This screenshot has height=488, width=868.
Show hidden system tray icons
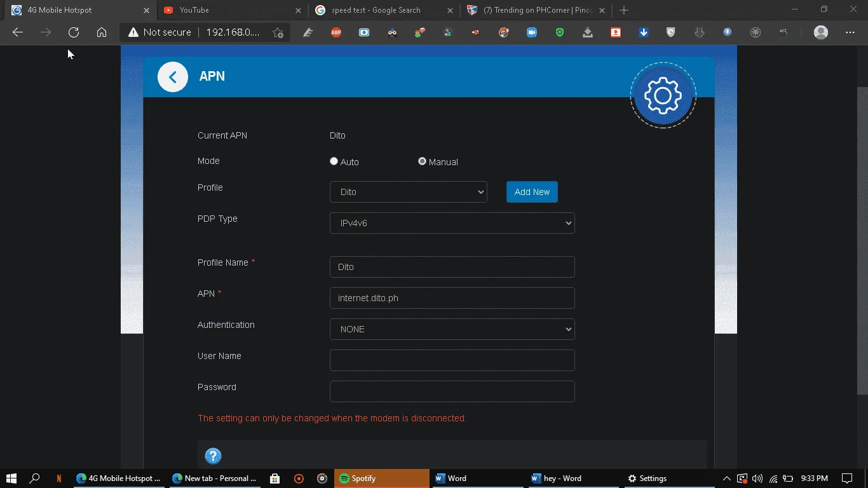click(727, 478)
